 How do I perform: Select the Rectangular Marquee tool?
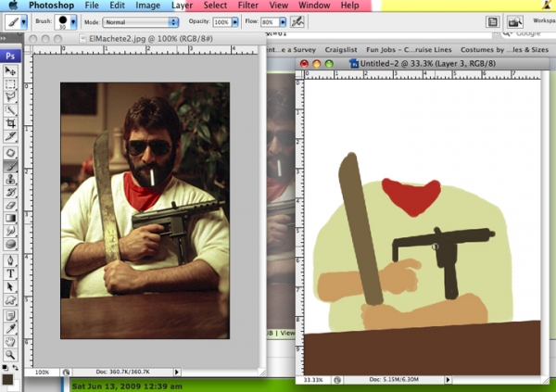(x=10, y=83)
